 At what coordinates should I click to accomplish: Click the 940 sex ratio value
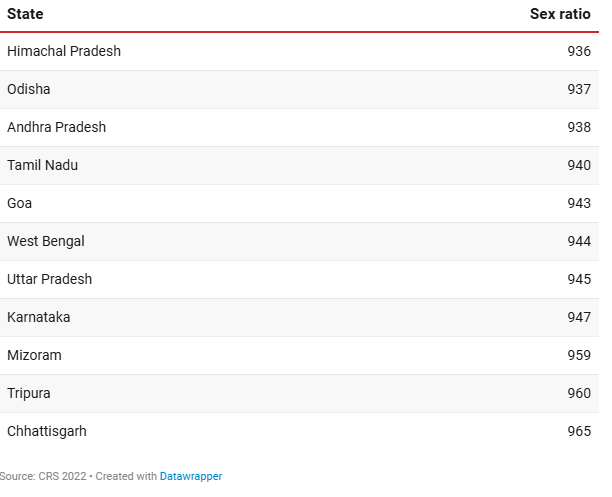pyautogui.click(x=579, y=166)
